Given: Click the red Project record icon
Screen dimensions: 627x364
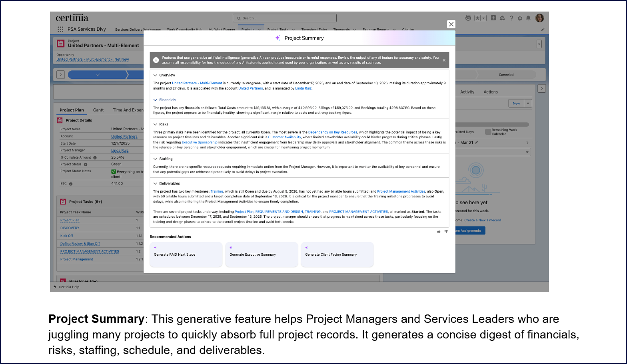Looking at the screenshot, I should (x=61, y=44).
